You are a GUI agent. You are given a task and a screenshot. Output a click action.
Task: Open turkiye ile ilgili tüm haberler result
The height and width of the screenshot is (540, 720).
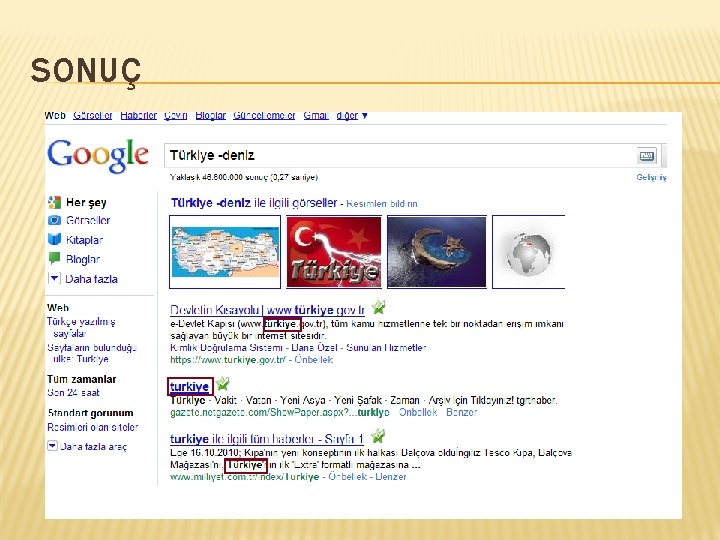point(267,439)
